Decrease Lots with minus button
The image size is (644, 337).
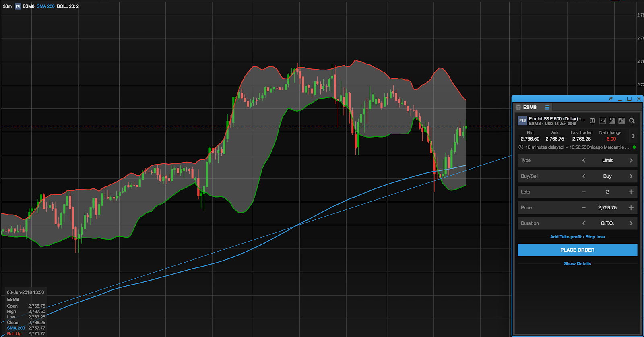coord(584,192)
